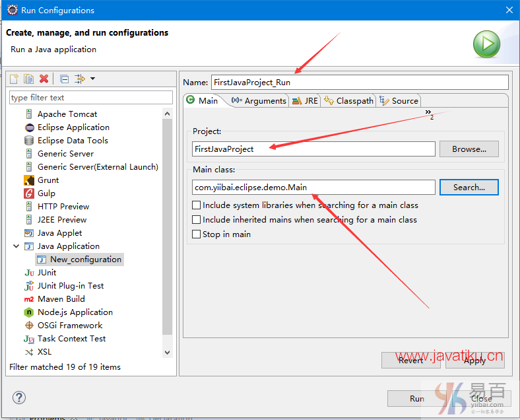
Task: Click the JUnit icon
Action: click(29, 273)
